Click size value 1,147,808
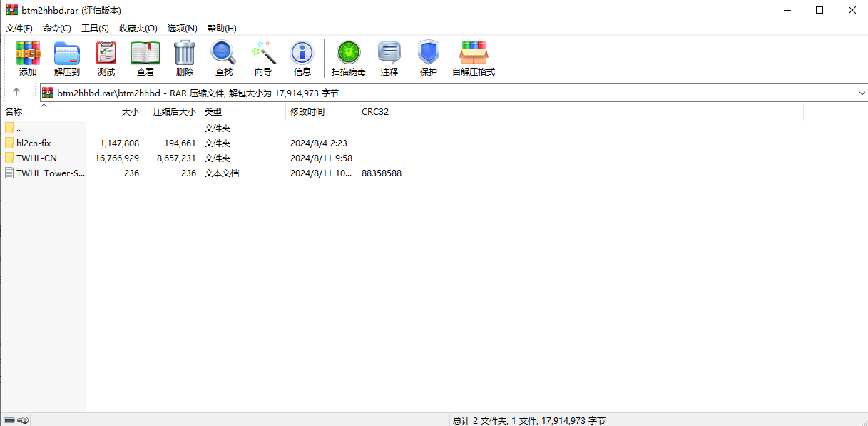This screenshot has width=868, height=426. coord(120,143)
